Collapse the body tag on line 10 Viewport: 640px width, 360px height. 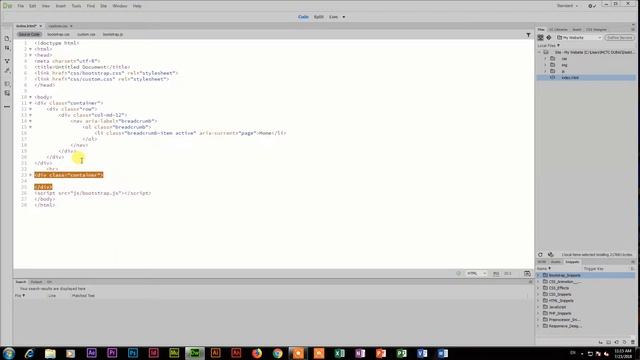[31, 97]
